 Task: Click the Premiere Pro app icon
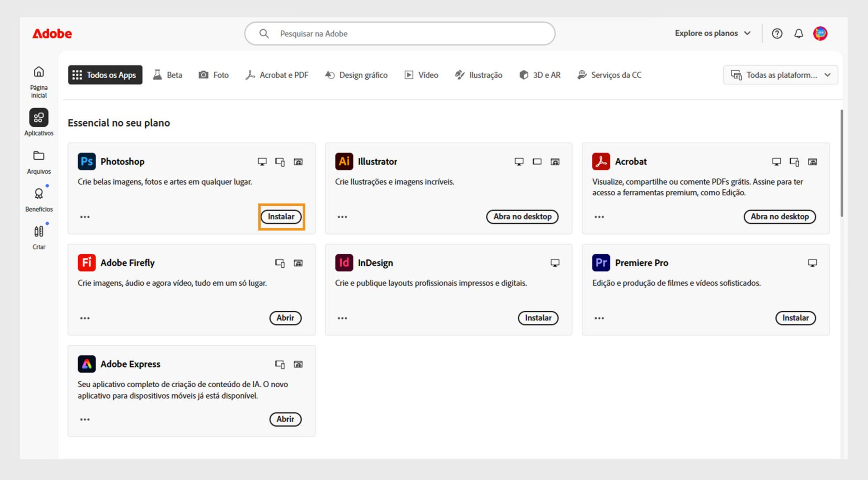pyautogui.click(x=601, y=263)
